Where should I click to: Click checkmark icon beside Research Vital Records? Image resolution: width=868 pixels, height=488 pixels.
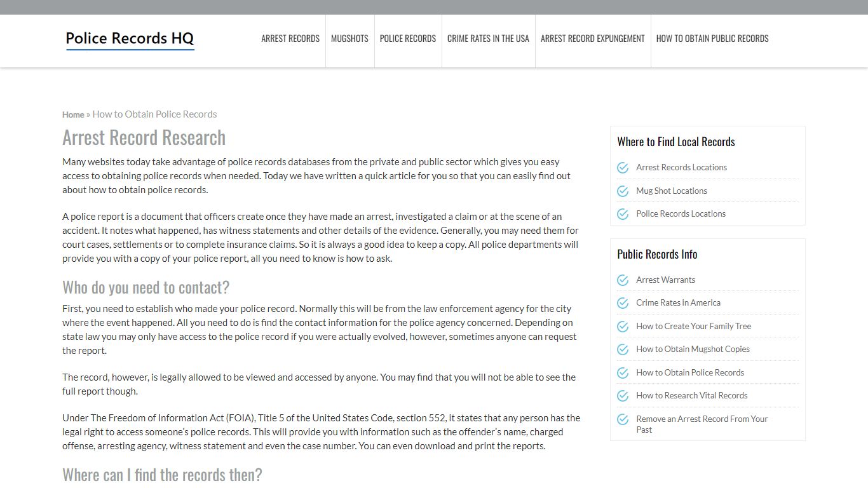[623, 396]
